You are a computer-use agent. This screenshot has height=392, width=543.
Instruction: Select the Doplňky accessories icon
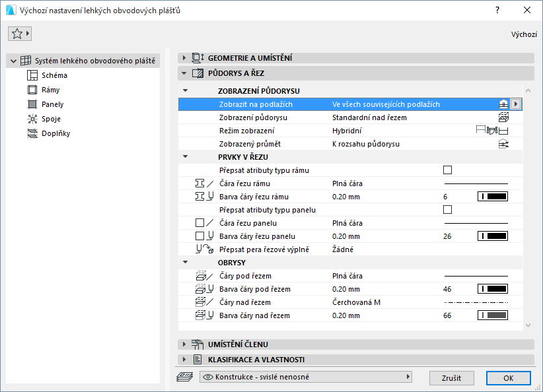click(x=32, y=133)
